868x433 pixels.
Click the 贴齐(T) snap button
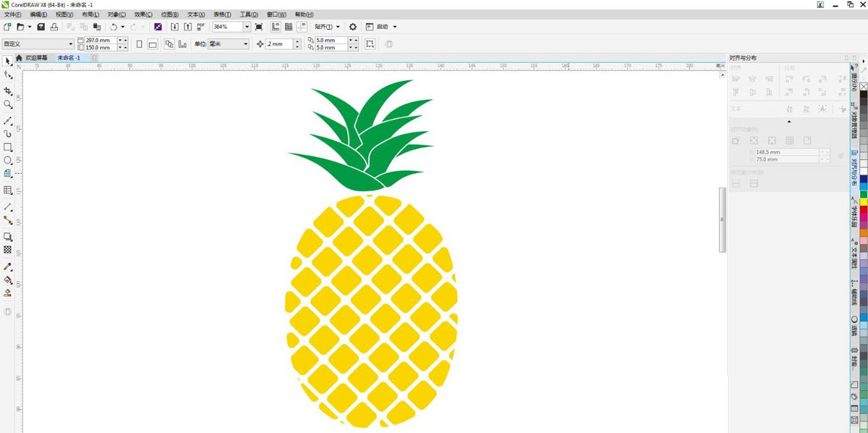327,27
